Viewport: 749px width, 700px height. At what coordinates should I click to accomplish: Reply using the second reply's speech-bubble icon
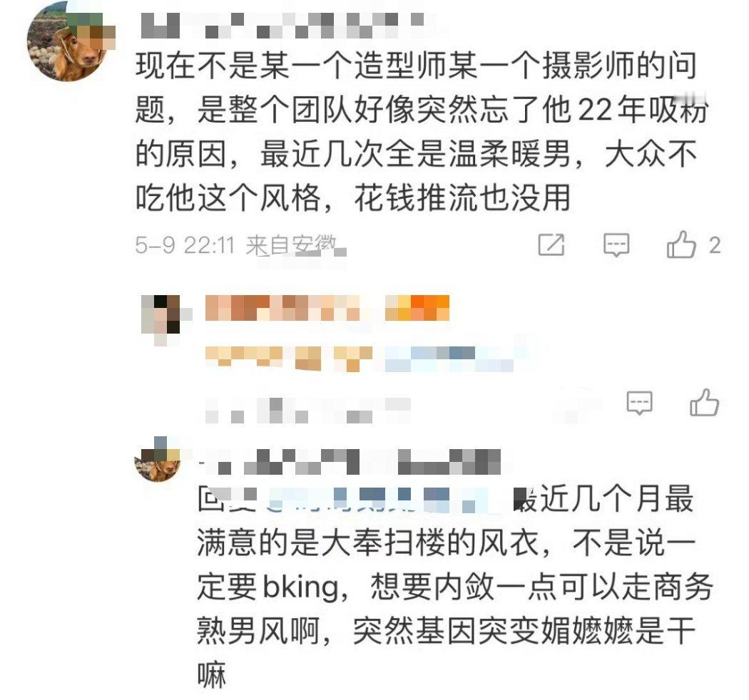[x=639, y=403]
